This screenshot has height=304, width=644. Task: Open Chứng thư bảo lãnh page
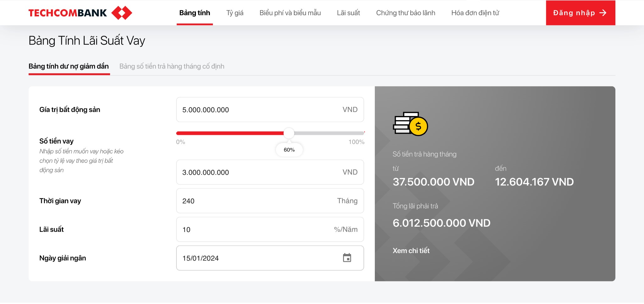[x=406, y=13]
